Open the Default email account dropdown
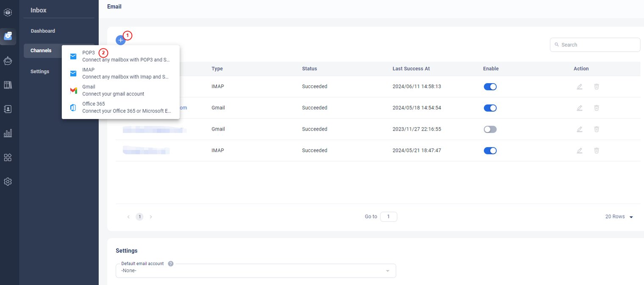The height and width of the screenshot is (285, 644). tap(255, 271)
